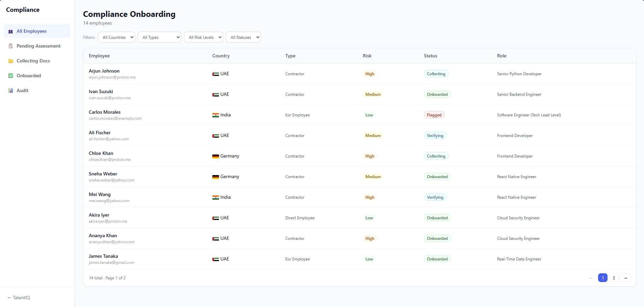Click the Collecting status badge for Arjun Johnson
644x307 pixels.
436,74
